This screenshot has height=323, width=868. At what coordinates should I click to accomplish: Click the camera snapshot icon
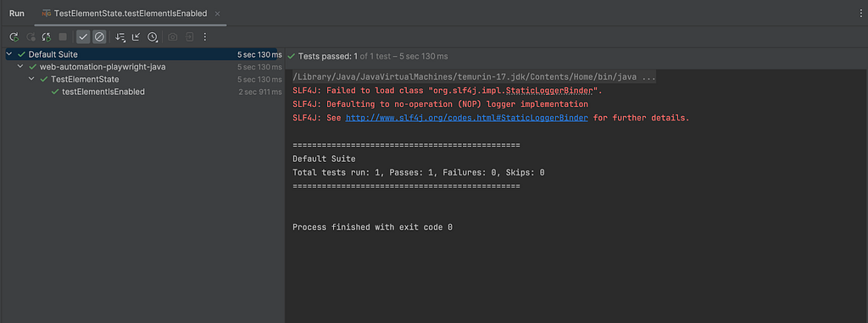point(173,37)
